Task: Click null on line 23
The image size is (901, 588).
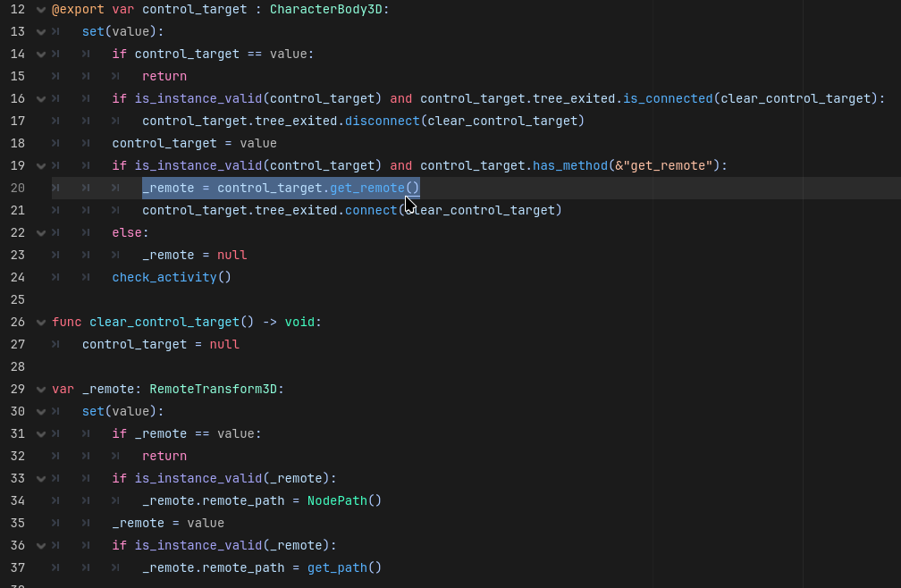Action: [232, 255]
